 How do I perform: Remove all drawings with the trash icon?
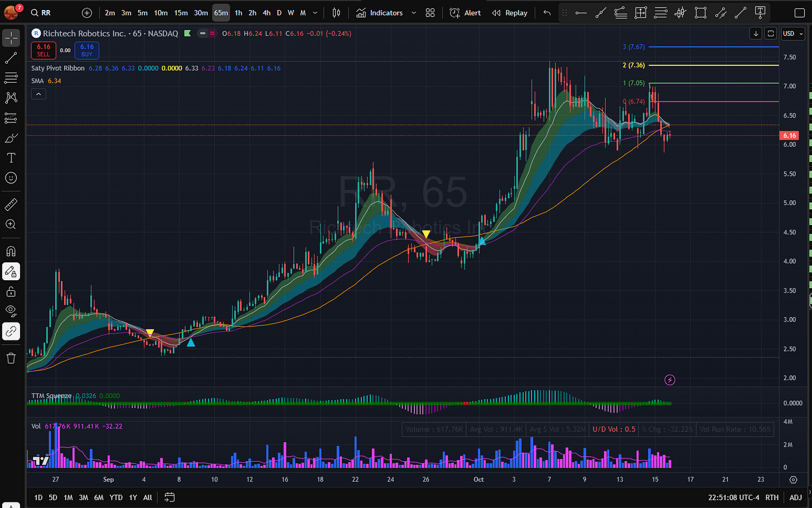(11, 358)
